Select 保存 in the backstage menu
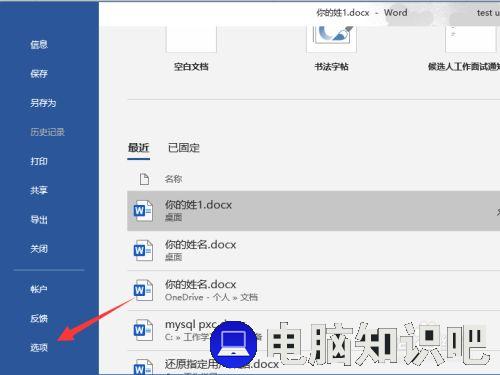Screen dimensions: 500x375 [x=39, y=73]
